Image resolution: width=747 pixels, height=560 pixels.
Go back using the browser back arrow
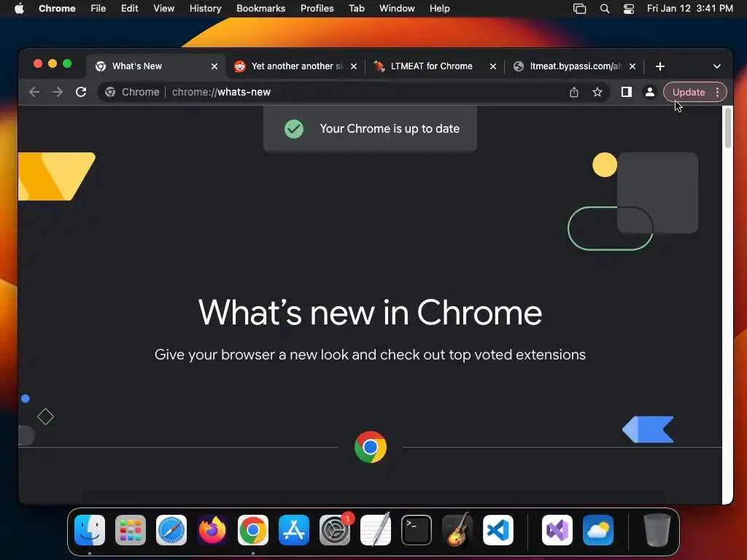point(34,92)
